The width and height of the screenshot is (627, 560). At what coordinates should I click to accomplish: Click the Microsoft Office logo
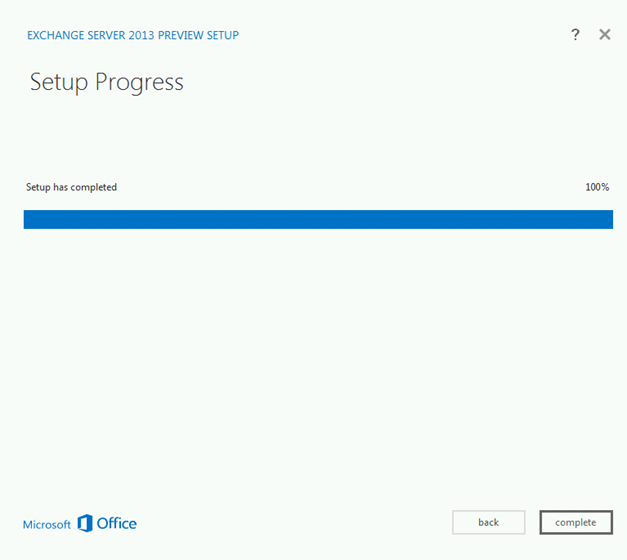[80, 524]
